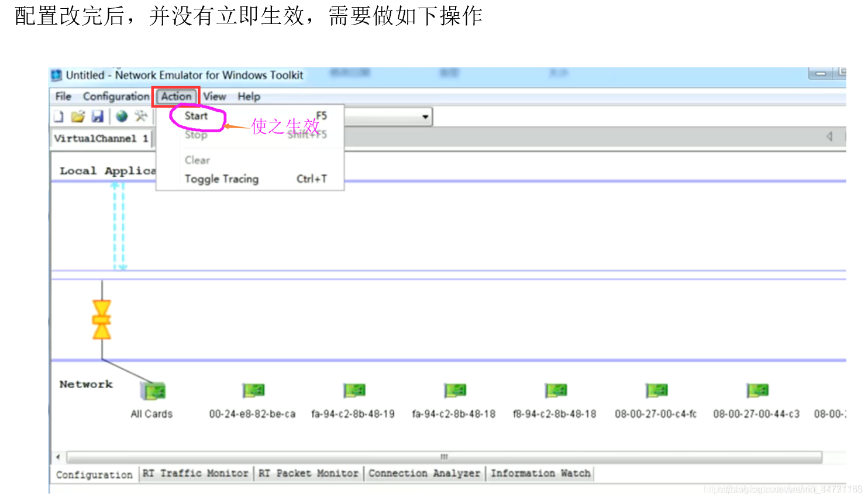Image resolution: width=868 pixels, height=500 pixels.
Task: Open the Connection Analyzer tab
Action: 424,473
